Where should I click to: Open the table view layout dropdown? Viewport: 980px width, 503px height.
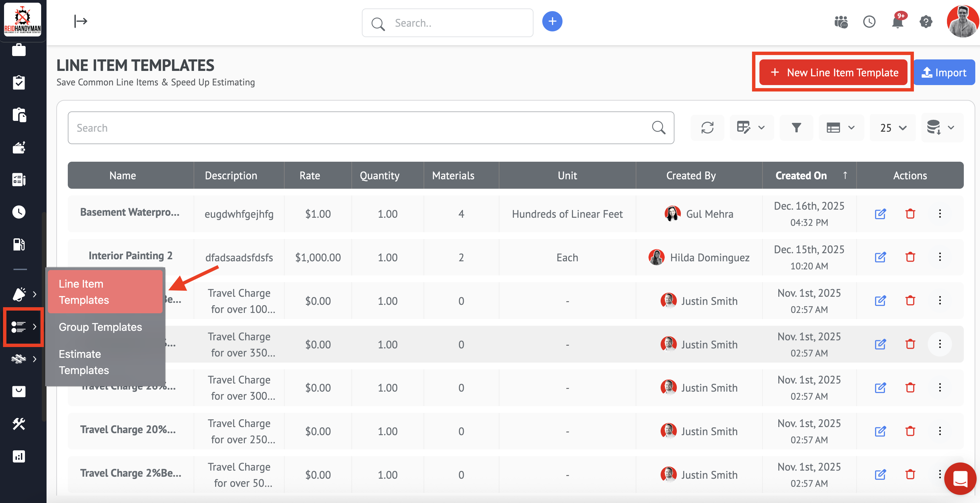(x=841, y=128)
